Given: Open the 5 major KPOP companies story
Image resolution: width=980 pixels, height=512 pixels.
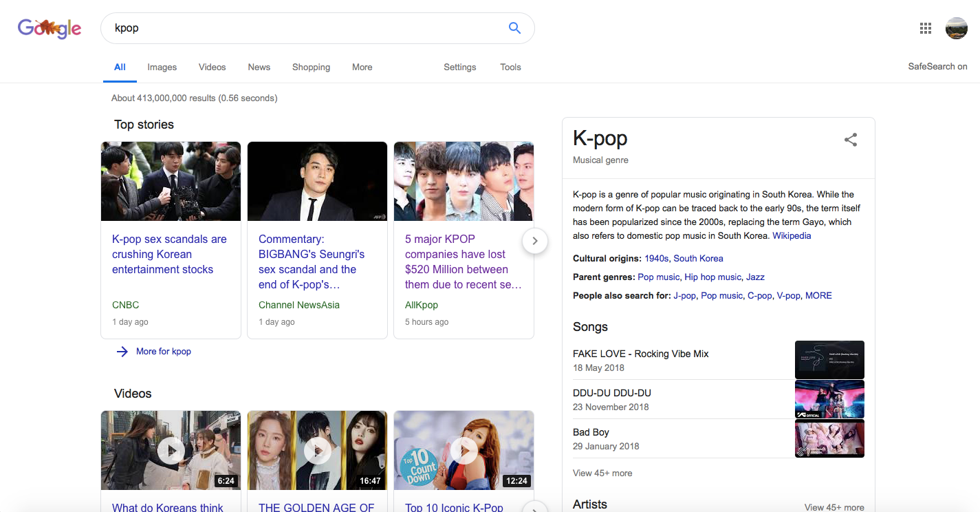Looking at the screenshot, I should 463,262.
